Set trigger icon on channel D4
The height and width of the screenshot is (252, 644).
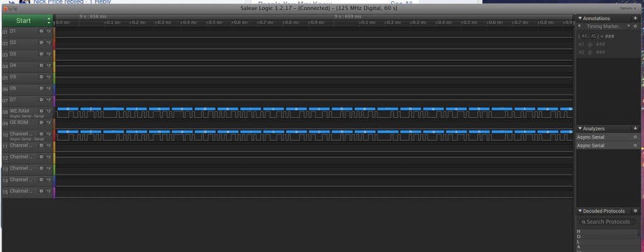[48, 66]
